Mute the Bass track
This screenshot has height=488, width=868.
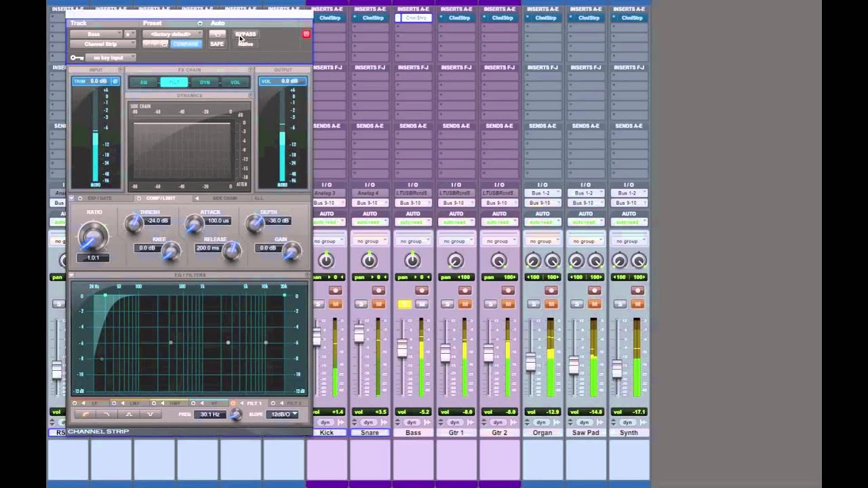pyautogui.click(x=422, y=304)
